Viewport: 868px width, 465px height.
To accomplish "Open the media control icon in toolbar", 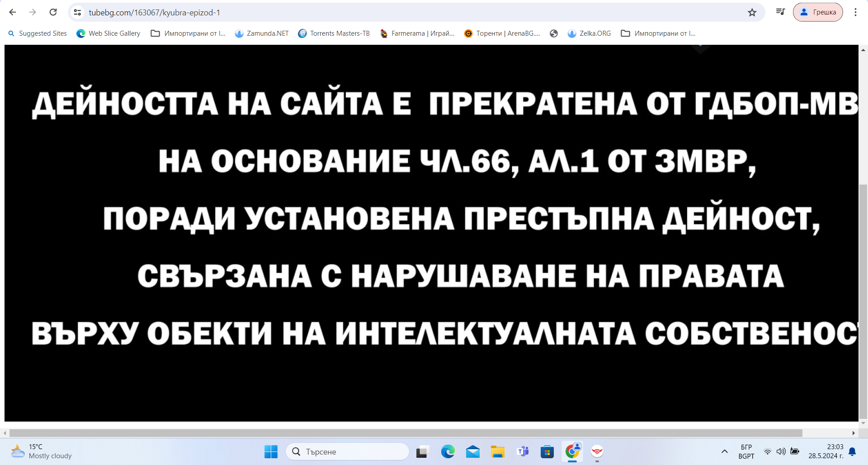I will [780, 12].
